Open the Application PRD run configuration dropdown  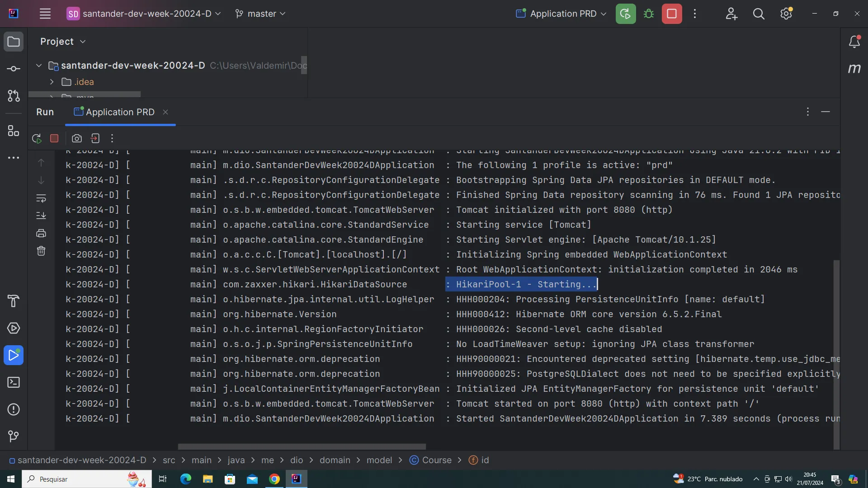click(x=561, y=14)
